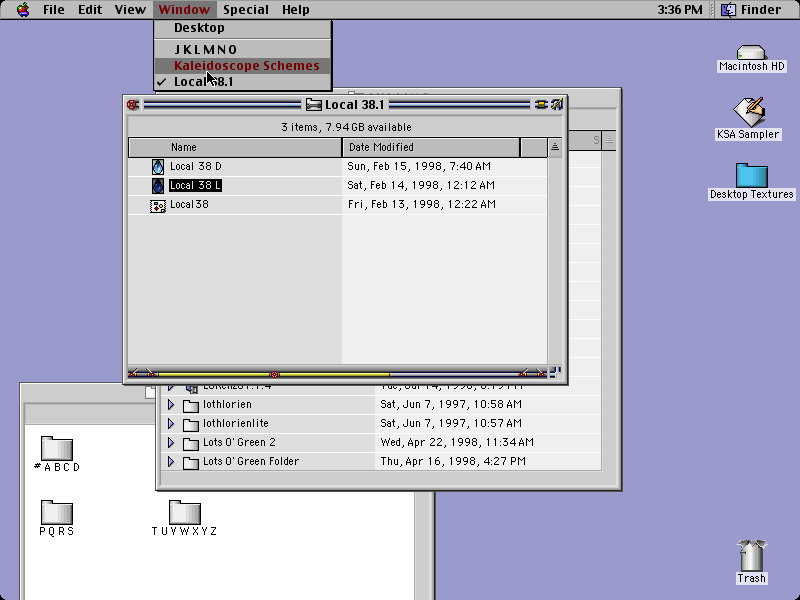
Task: Click the lothlorienlite folder name
Action: point(236,423)
